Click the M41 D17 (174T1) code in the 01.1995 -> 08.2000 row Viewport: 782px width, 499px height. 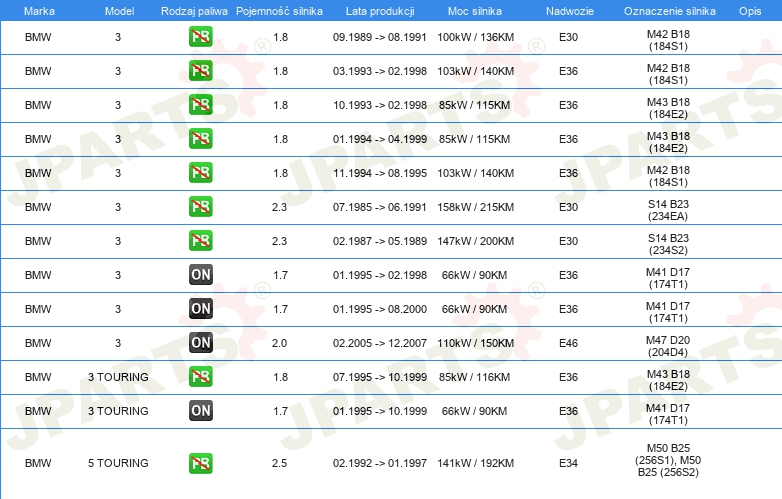[668, 312]
